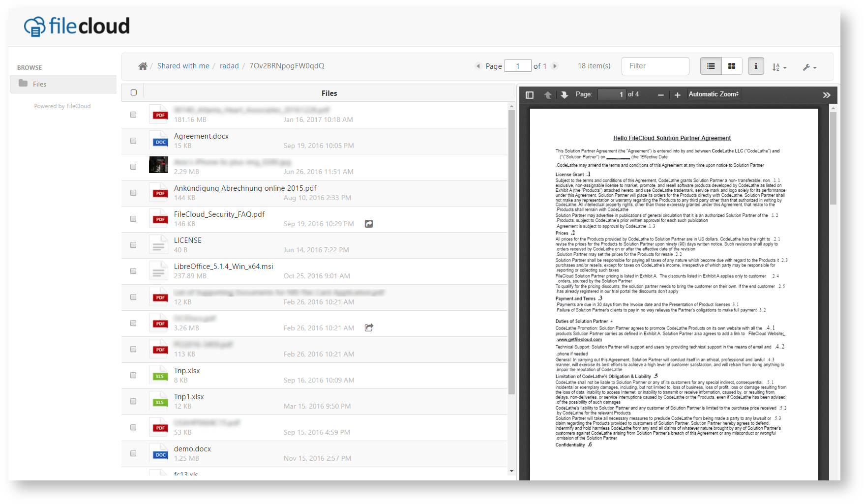The width and height of the screenshot is (864, 504).
Task: Check the box for LICENSE
Action: point(133,245)
